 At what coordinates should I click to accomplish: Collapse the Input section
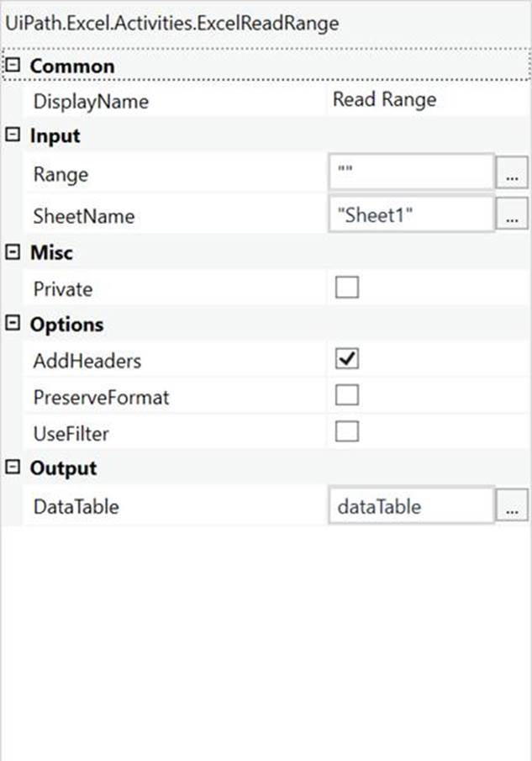click(12, 136)
